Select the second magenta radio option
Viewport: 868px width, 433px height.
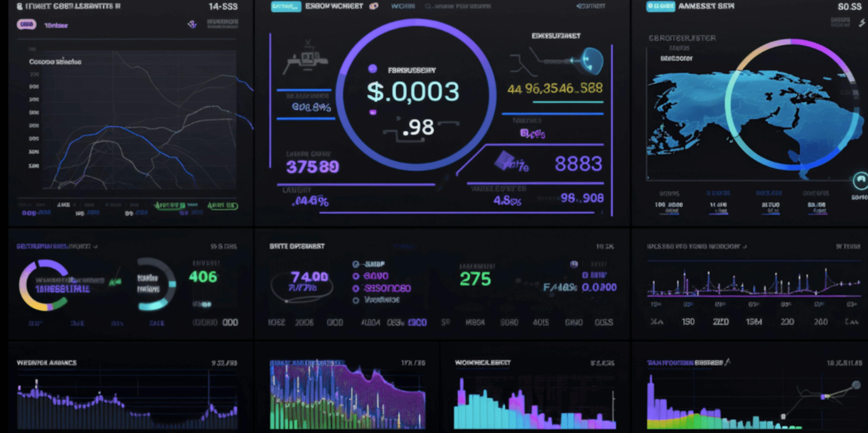(x=356, y=289)
